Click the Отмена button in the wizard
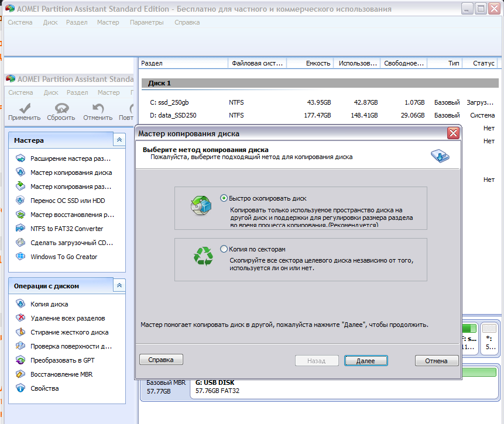The image size is (504, 424). [436, 361]
